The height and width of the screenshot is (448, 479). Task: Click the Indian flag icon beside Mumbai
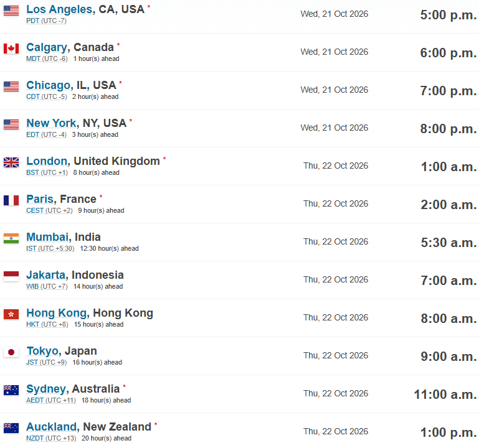[11, 238]
